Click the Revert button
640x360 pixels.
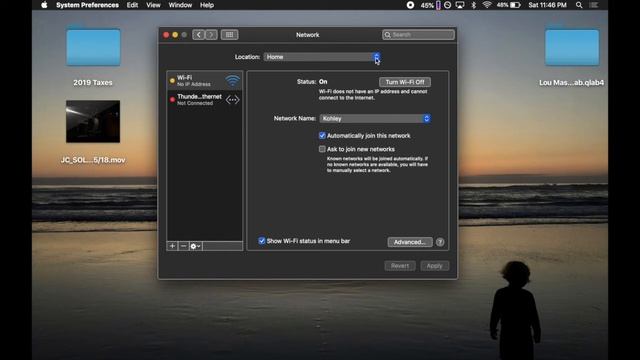point(400,266)
